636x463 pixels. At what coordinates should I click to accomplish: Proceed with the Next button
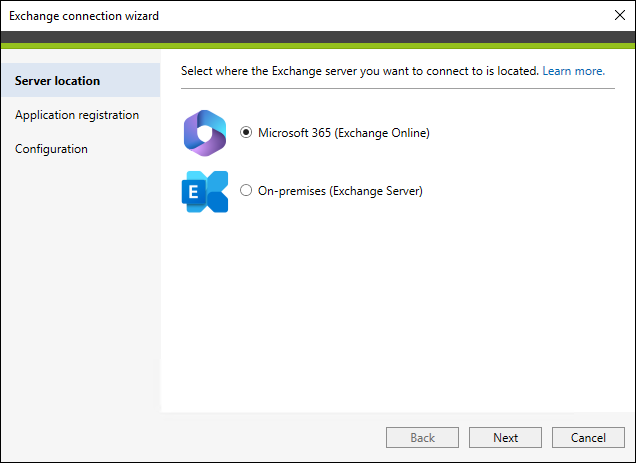click(x=505, y=437)
